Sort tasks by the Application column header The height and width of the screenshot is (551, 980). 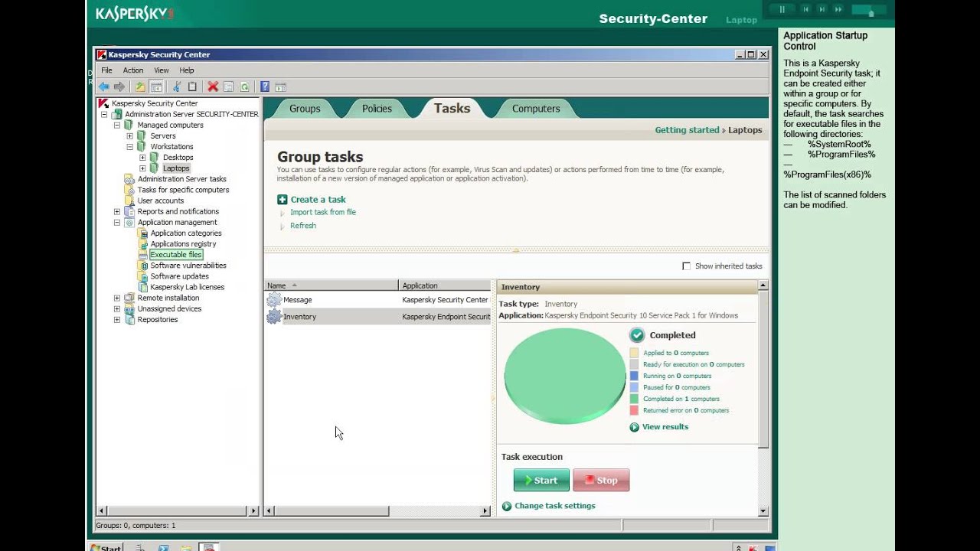tap(445, 285)
